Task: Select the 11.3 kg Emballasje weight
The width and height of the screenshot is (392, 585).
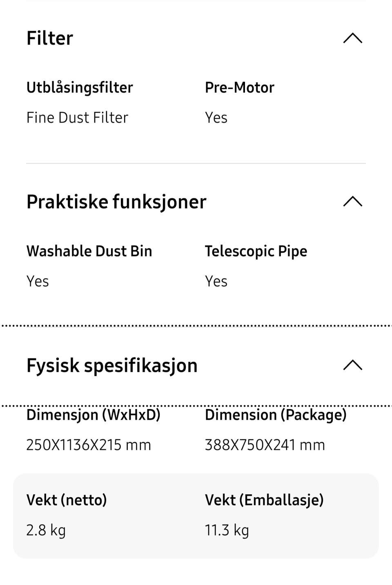Action: click(227, 530)
